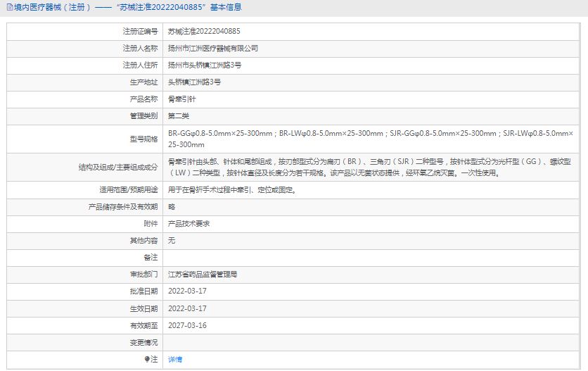This screenshot has height=371, width=588.
Task: Select expiry date 2027-03-16
Action: (x=187, y=325)
